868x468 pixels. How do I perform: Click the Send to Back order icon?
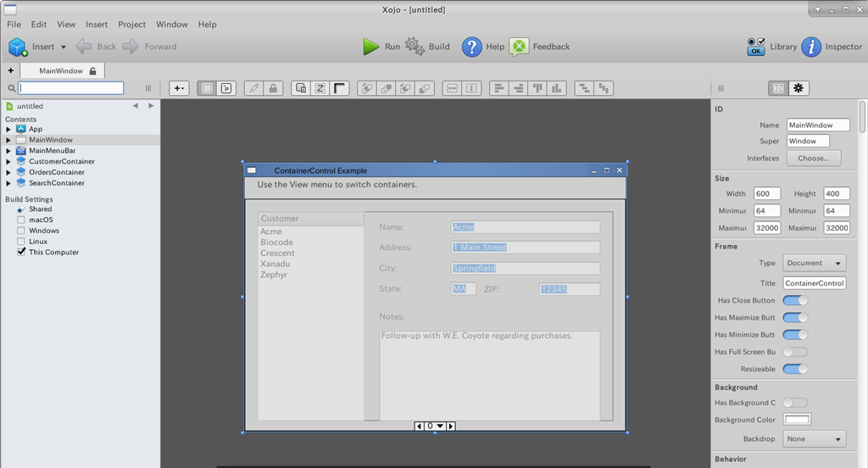coord(425,88)
